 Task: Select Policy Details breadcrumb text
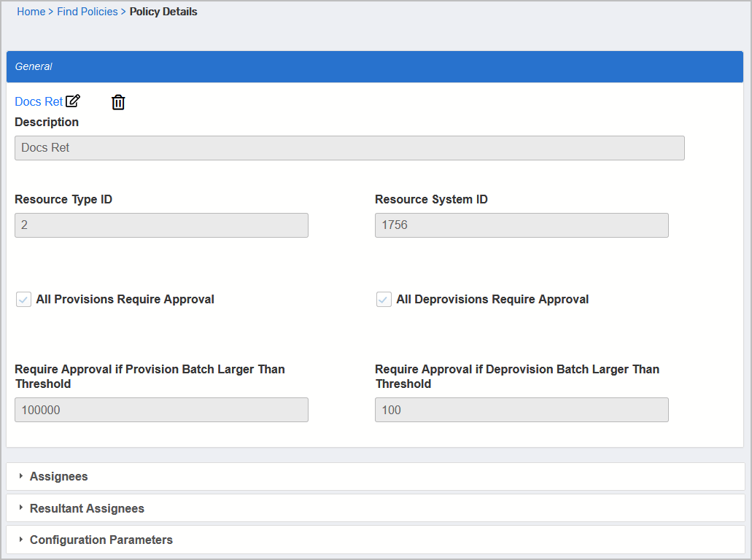163,12
